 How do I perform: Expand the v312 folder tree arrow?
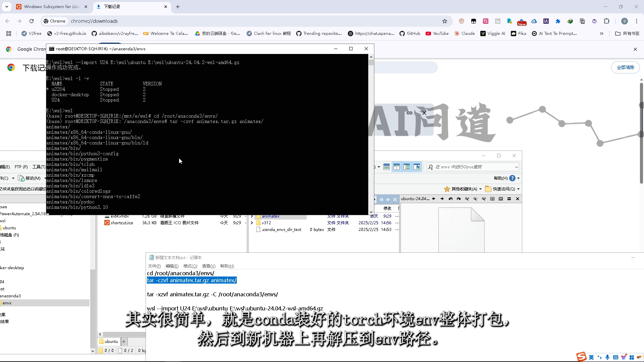(252, 223)
